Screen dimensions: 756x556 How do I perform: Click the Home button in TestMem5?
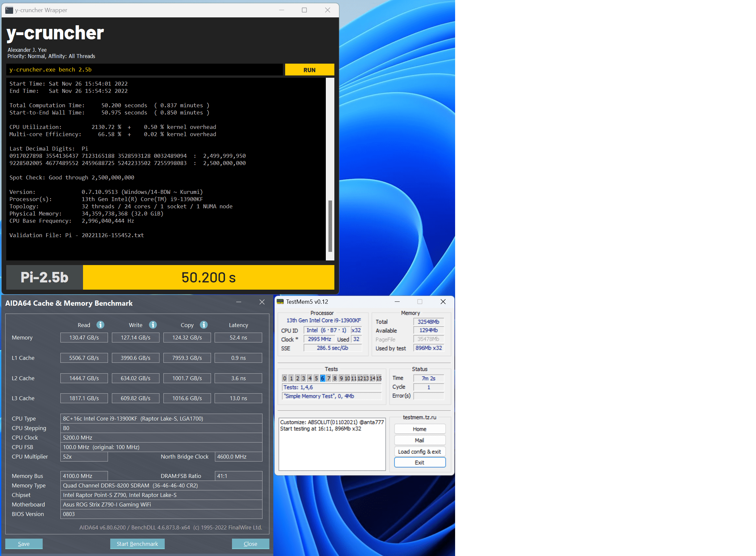click(420, 429)
